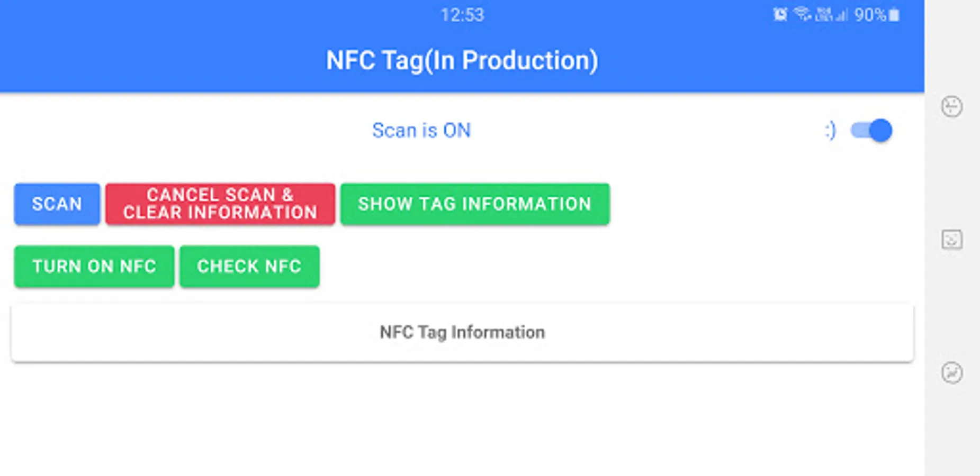Tap the 90% battery percentage text
This screenshot has width=980, height=476.
point(870,15)
